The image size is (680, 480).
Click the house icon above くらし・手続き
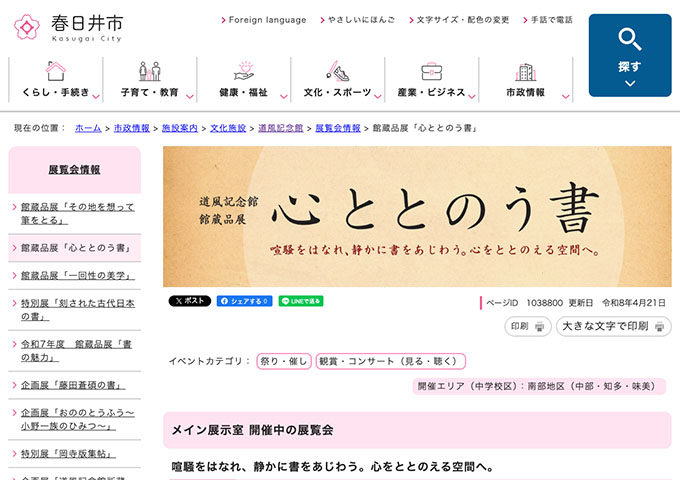[x=56, y=71]
